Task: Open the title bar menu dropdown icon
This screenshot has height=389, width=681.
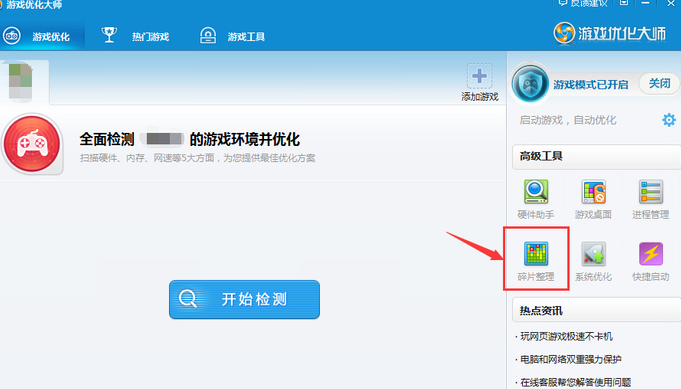Action: pyautogui.click(x=624, y=3)
